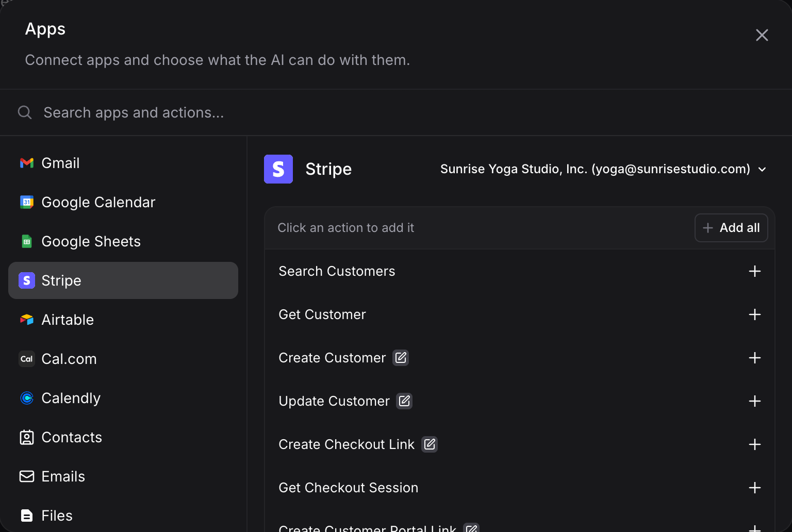Add the Create Checkout Link action with plus
Viewport: 792px width, 532px height.
pos(755,444)
